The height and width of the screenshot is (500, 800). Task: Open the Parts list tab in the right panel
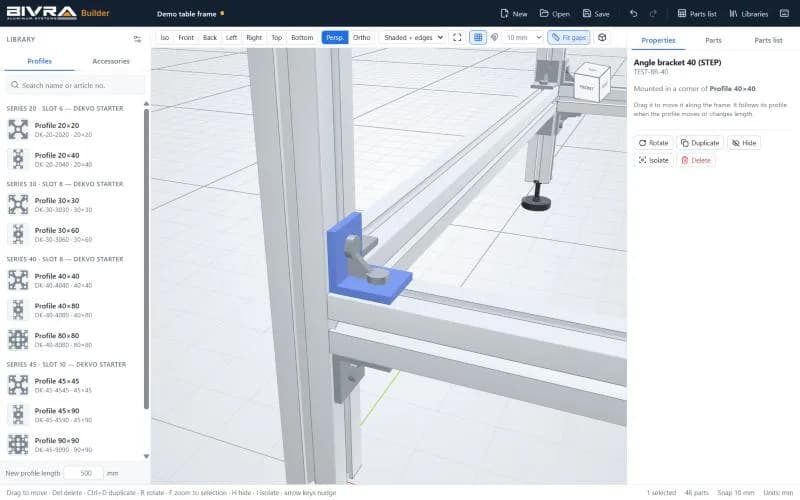click(768, 40)
